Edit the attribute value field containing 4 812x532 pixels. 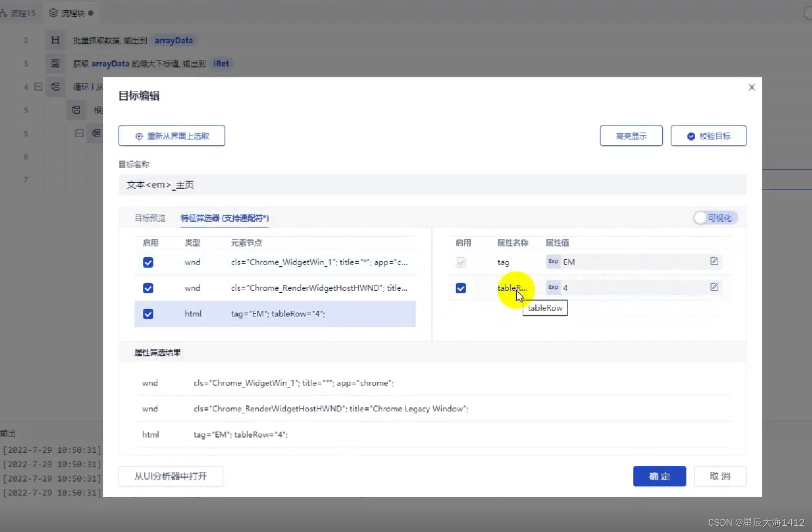633,288
